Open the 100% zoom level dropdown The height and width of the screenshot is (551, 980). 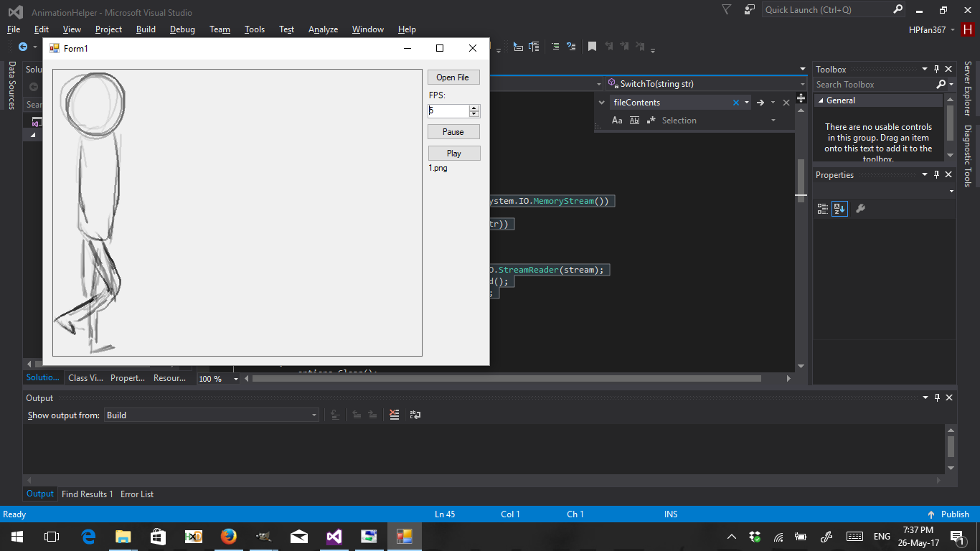pos(235,378)
